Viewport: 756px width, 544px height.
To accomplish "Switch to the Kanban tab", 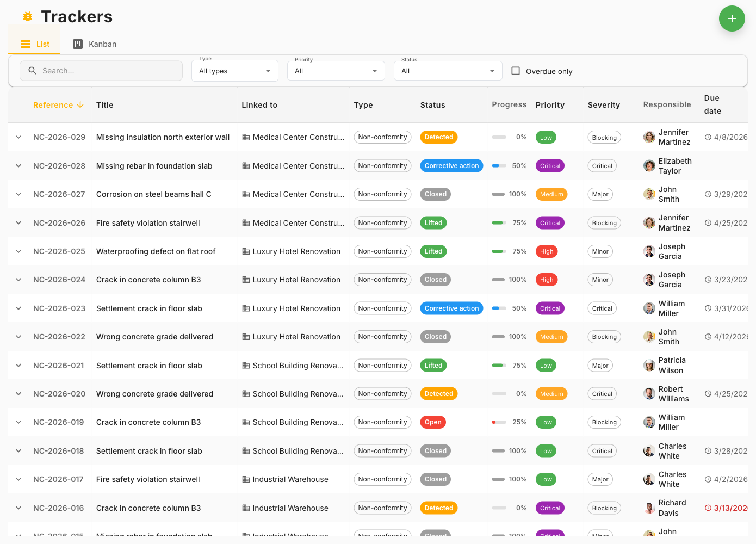I will (x=95, y=44).
